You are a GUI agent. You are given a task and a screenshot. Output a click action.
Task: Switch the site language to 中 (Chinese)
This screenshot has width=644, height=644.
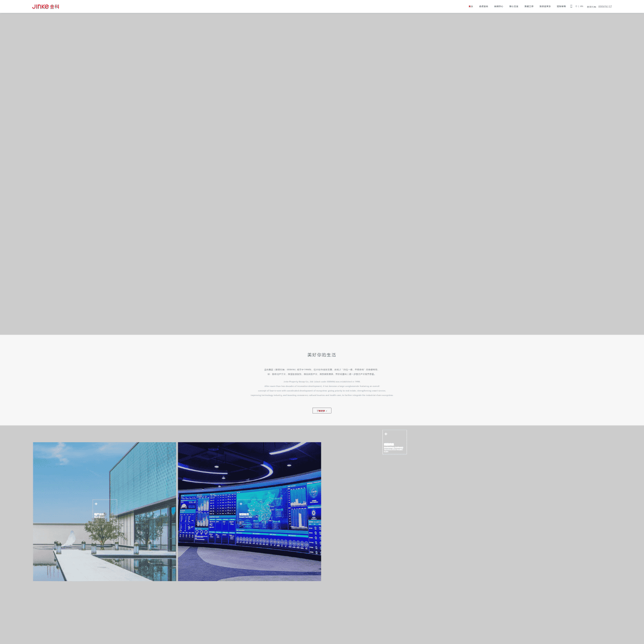coord(576,7)
